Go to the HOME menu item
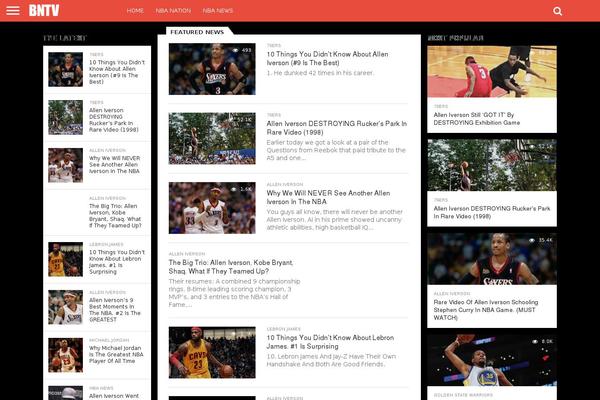The image size is (600, 400). tap(135, 11)
